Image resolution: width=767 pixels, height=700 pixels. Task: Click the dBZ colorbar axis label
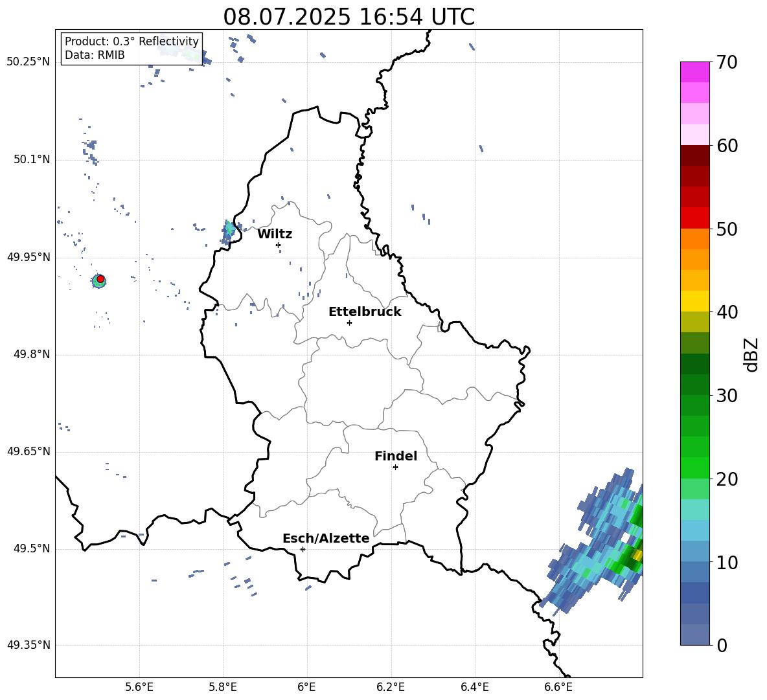pyautogui.click(x=752, y=354)
